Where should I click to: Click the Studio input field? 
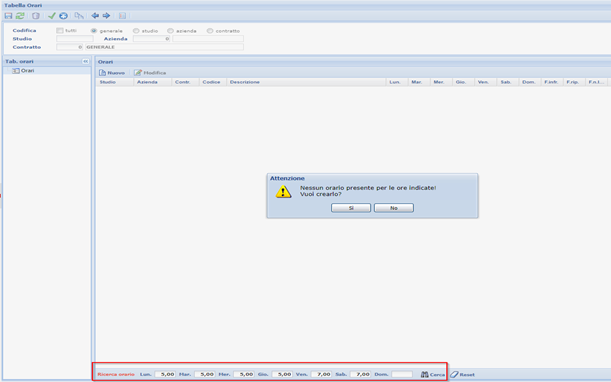[75, 39]
